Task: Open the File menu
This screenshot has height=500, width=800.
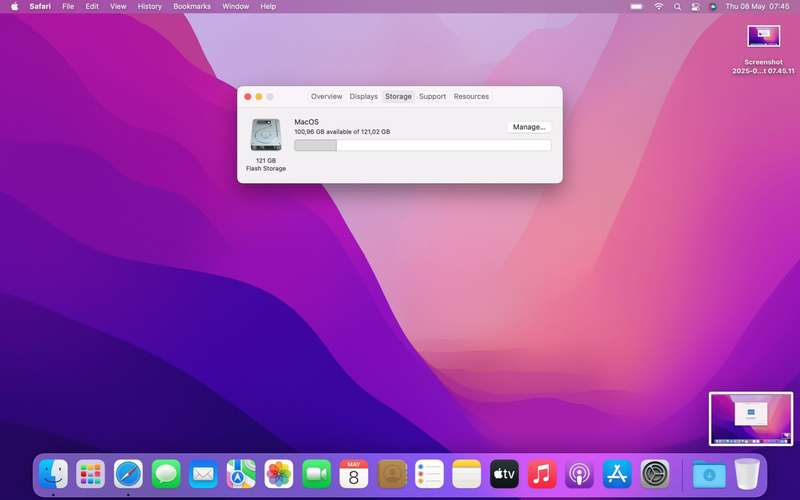Action: (68, 7)
